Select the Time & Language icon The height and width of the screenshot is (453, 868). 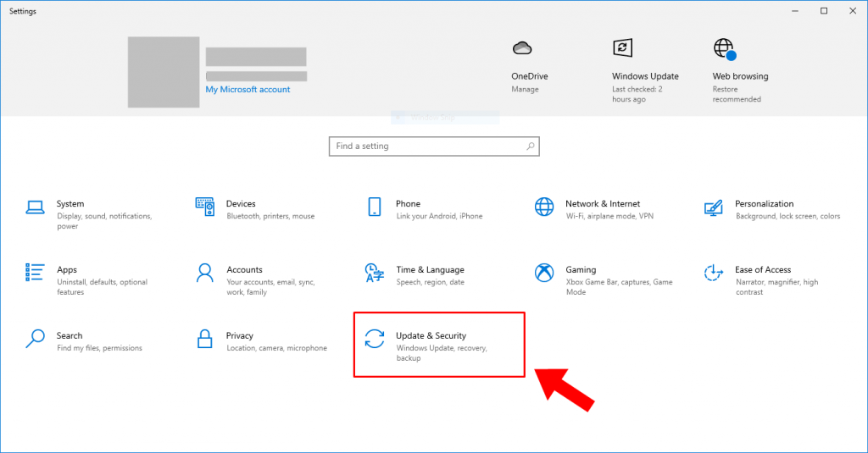point(374,273)
